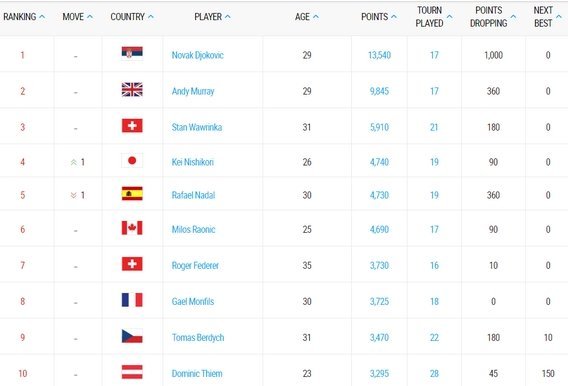This screenshot has width=568, height=386.
Task: Click the Japan flag icon
Action: click(132, 160)
